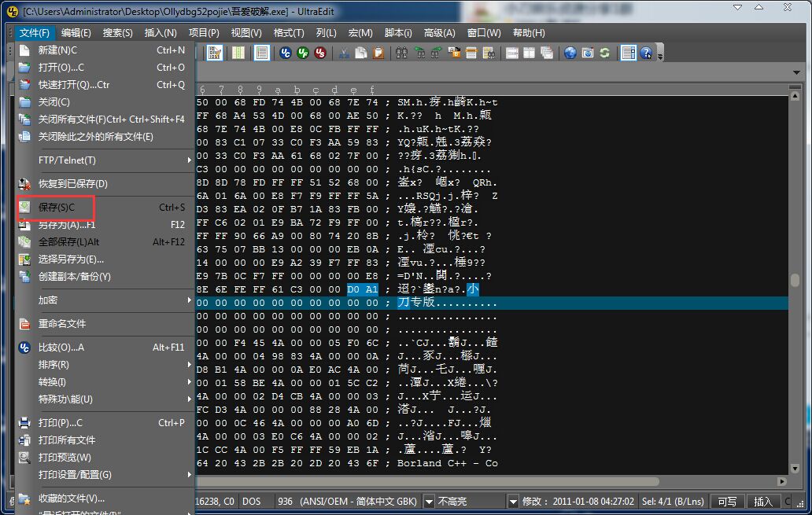Image resolution: width=812 pixels, height=515 pixels.
Task: Open the 不高亮 highlighting dropdown arrow
Action: coord(513,502)
